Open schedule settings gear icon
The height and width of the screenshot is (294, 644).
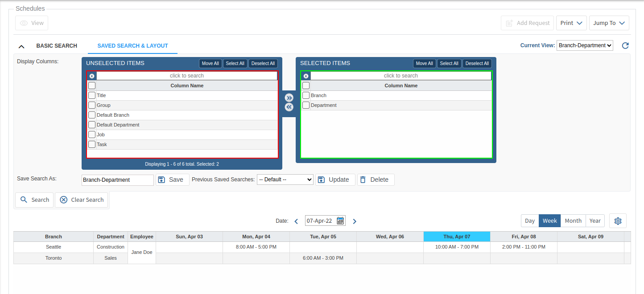click(x=618, y=221)
